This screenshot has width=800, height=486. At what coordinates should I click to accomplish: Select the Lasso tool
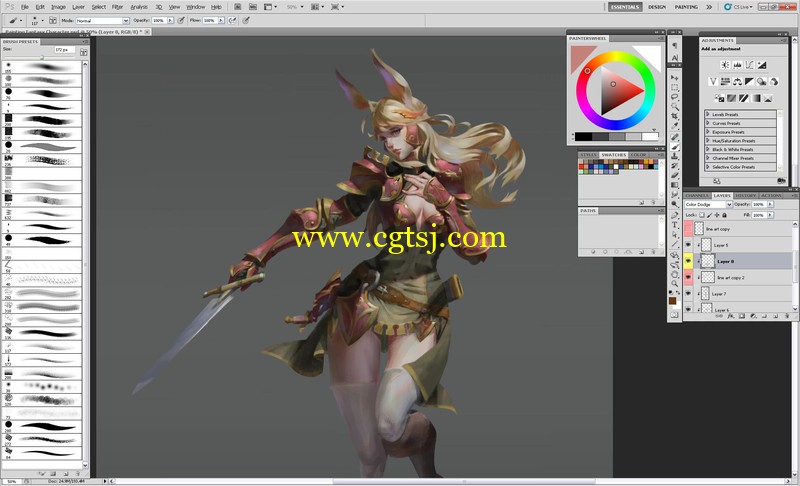tap(674, 96)
